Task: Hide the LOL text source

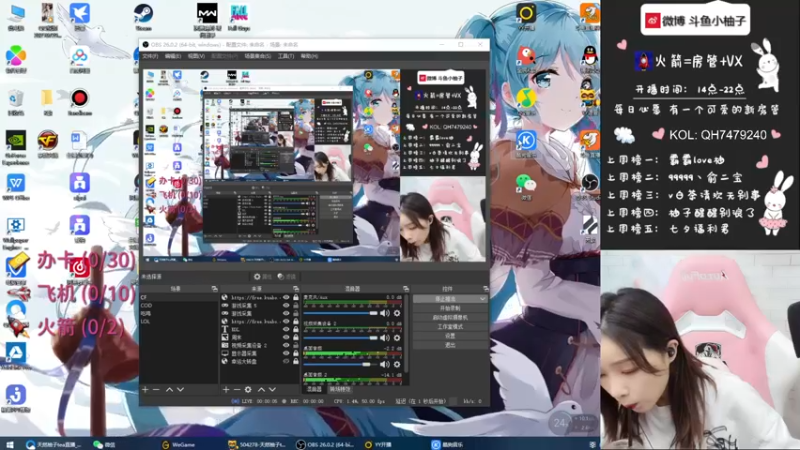Action: click(x=286, y=329)
